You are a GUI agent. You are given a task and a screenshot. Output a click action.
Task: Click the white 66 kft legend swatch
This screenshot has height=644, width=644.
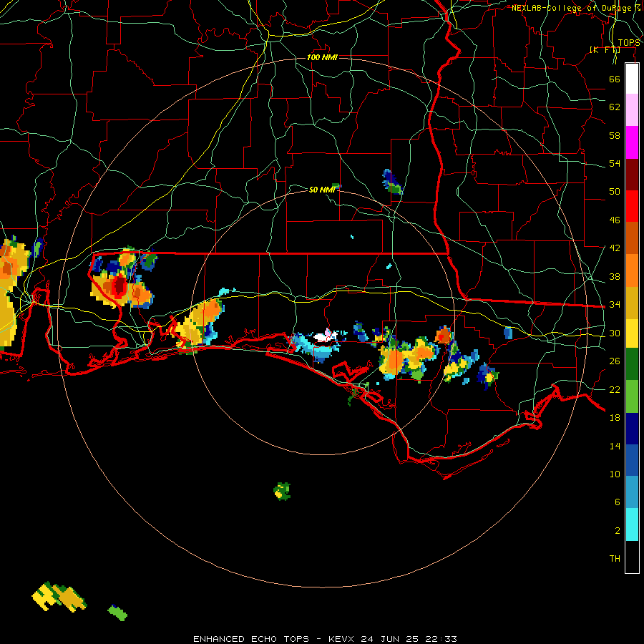(x=632, y=79)
